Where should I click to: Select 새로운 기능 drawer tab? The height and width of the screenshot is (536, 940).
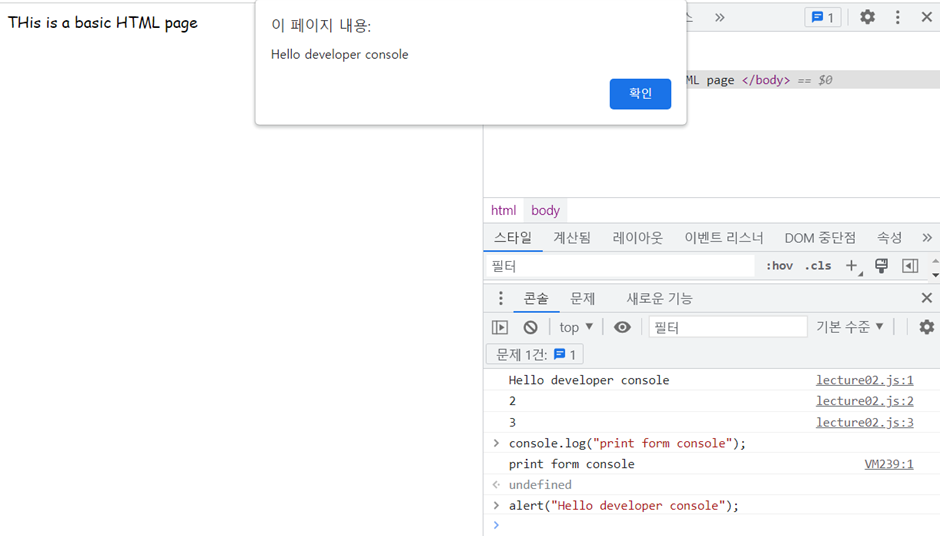point(659,299)
